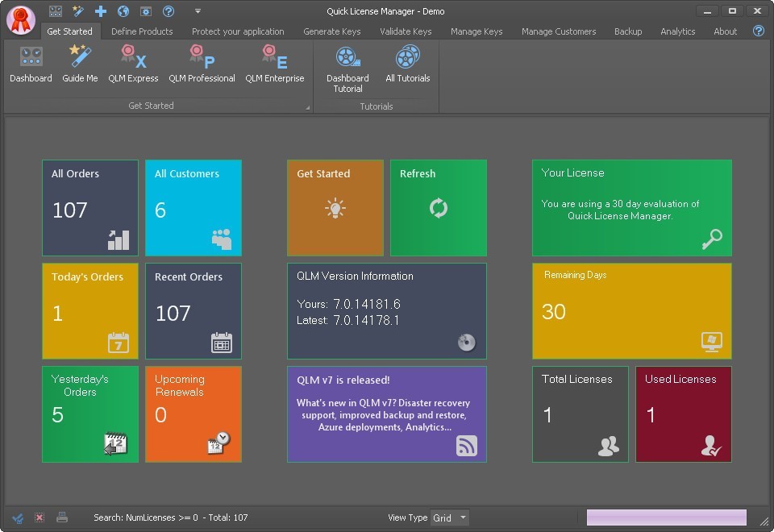The height and width of the screenshot is (532, 774).
Task: Click the key icon on Your License tile
Action: [712, 239]
